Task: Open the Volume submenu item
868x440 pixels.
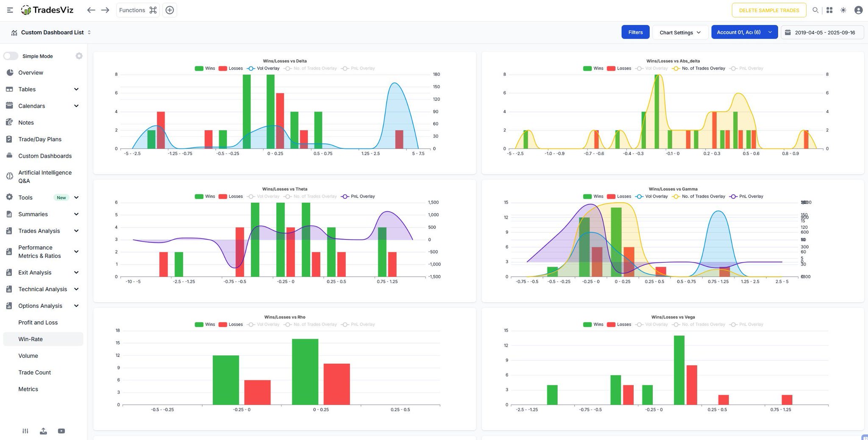Action: [x=28, y=356]
